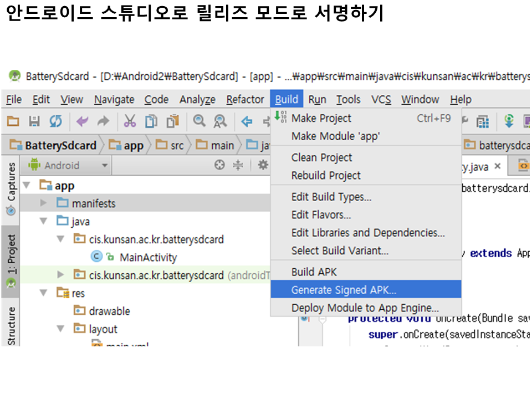Screen dimensions: 532x399
Task: Click the app breadcrumb in navigation bar
Action: coord(127,146)
